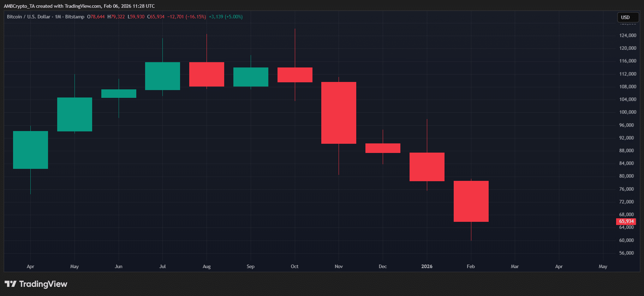Click the 88,000 price axis label

click(627, 150)
